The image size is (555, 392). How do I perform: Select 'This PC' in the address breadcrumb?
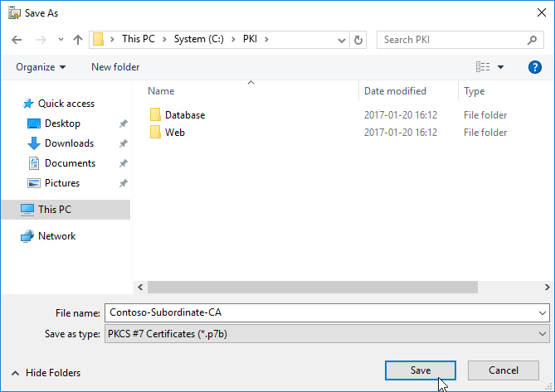tap(139, 39)
